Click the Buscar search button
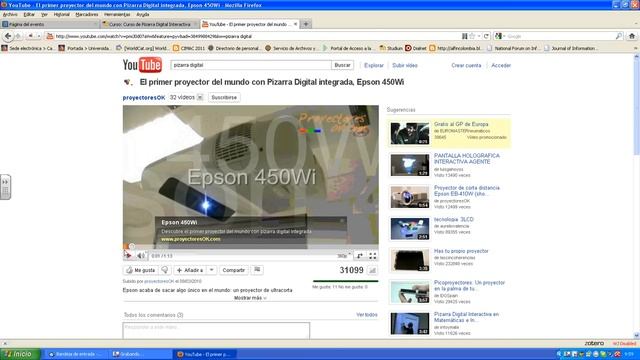The width and height of the screenshot is (640, 360). point(342,65)
